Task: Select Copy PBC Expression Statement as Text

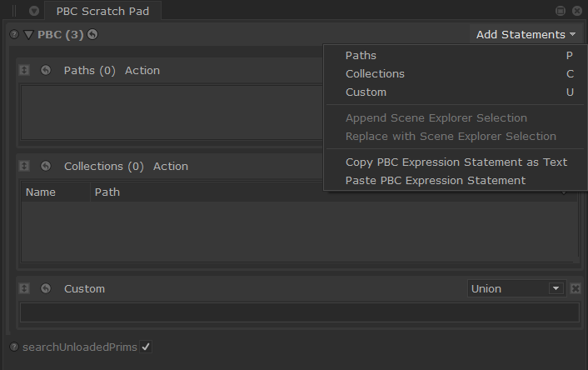Action: tap(456, 162)
